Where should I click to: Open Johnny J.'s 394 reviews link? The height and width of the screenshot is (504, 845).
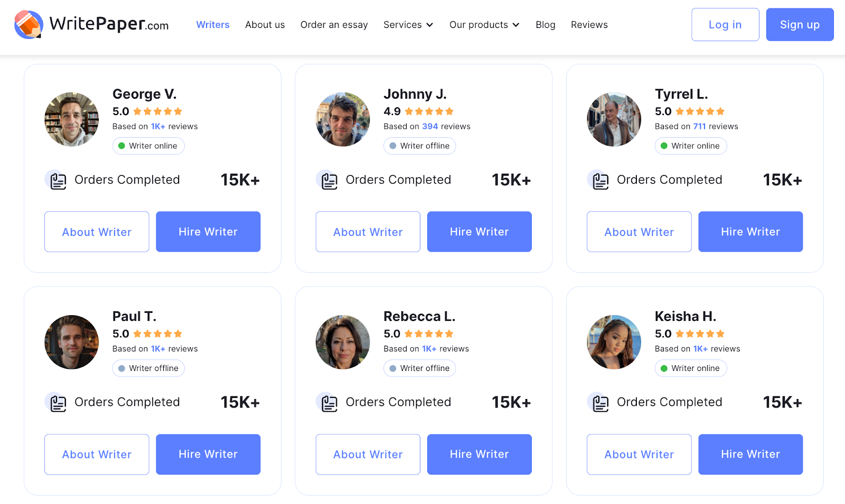430,127
